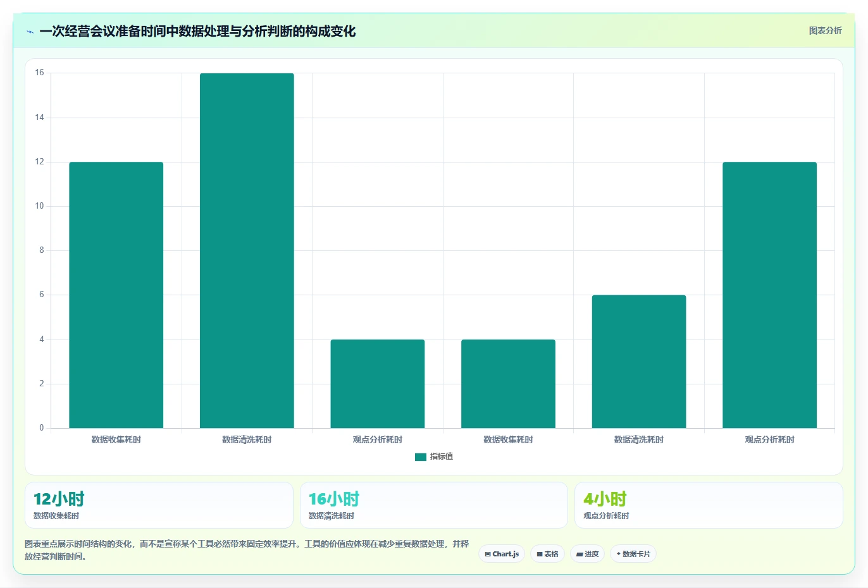
Task: Click the 4-value bar for 数据收集耗时
Action: coord(508,384)
